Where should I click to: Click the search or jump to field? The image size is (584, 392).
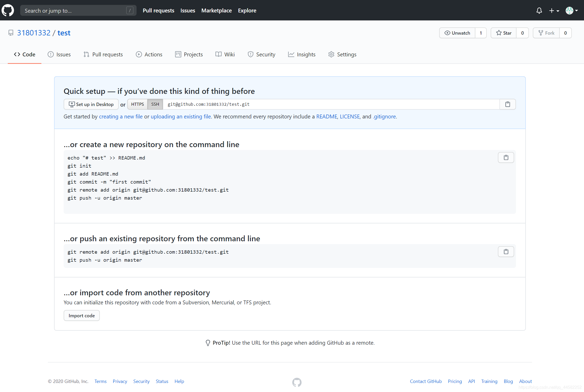[x=78, y=10]
